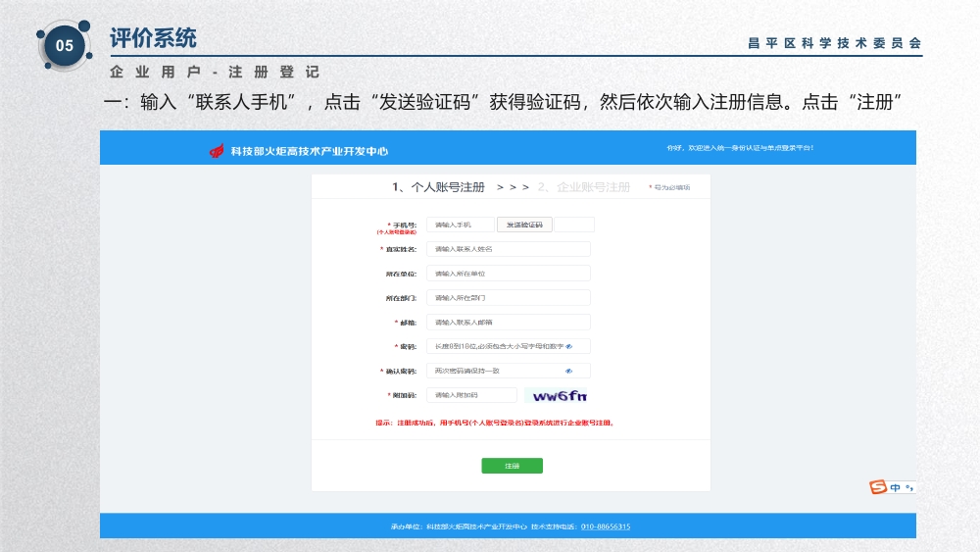The height and width of the screenshot is (552, 980).
Task: Click the 邮箱 email input field
Action: (508, 322)
